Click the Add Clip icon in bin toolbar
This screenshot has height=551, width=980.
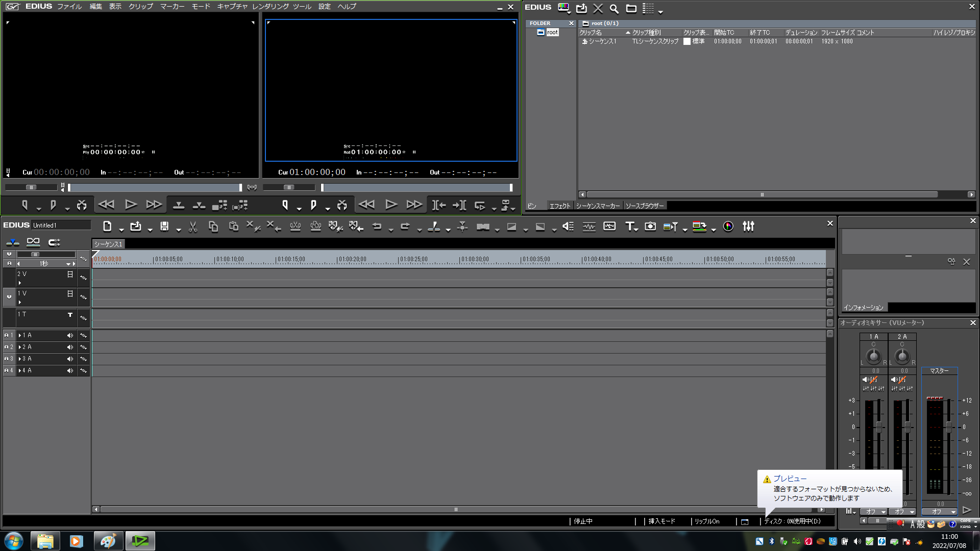pos(581,9)
